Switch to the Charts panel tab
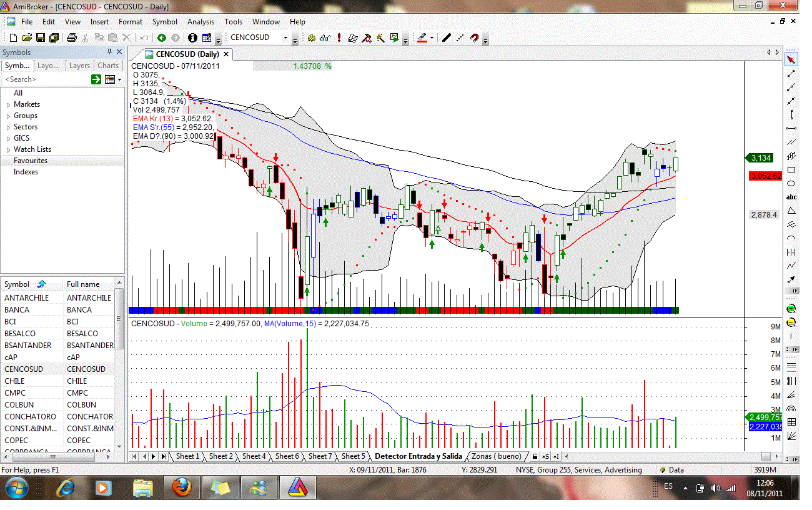Viewport: 812px width, 510px height. click(108, 66)
